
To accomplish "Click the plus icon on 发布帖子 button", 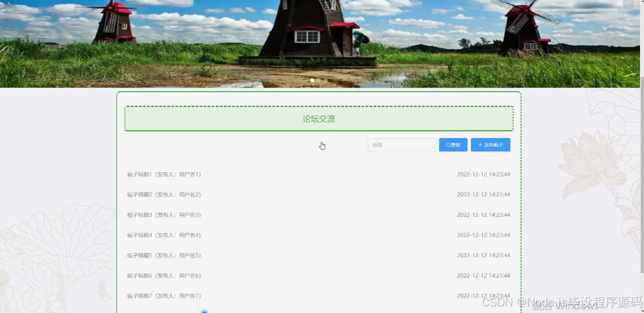I will click(479, 145).
